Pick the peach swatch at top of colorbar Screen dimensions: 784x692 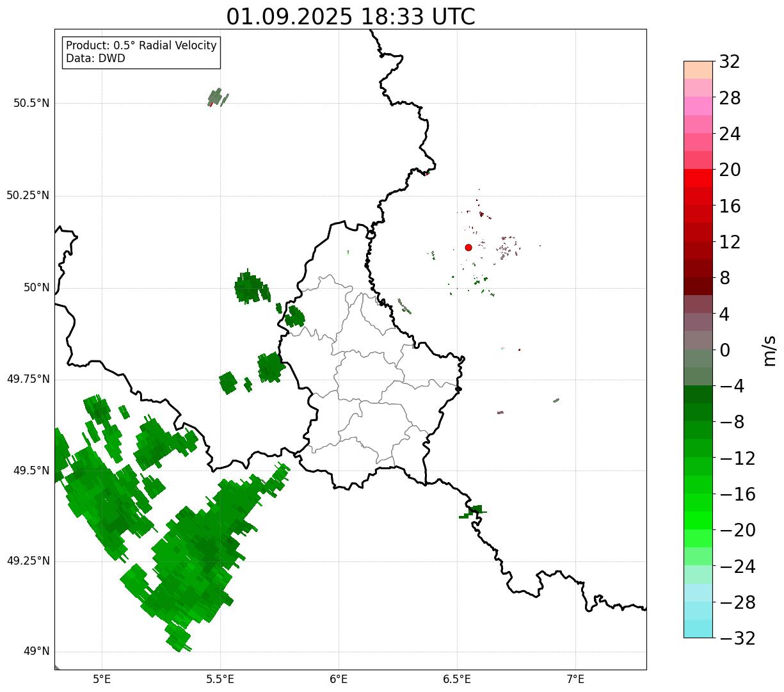point(698,70)
